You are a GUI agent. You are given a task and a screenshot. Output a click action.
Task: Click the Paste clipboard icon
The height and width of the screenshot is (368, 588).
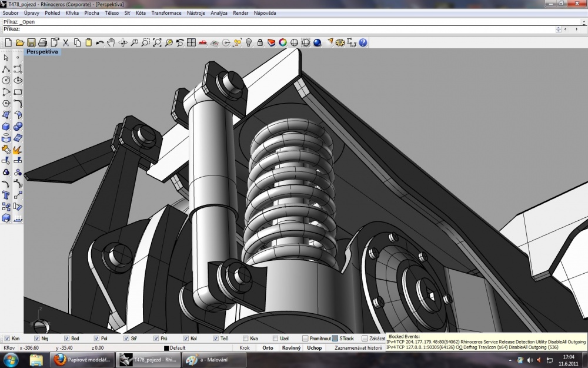[x=89, y=42]
